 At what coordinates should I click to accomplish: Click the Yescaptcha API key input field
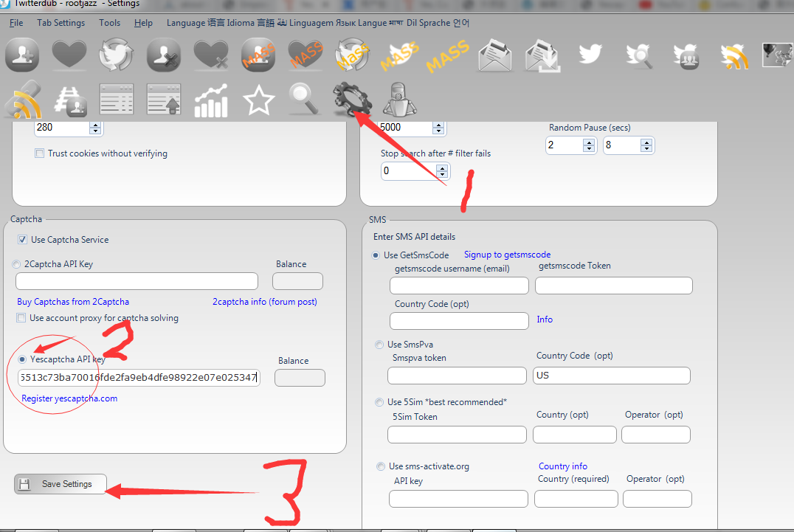pyautogui.click(x=139, y=378)
